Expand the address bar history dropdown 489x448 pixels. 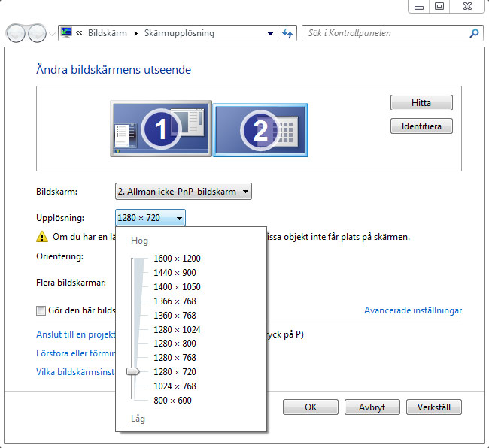pyautogui.click(x=271, y=34)
